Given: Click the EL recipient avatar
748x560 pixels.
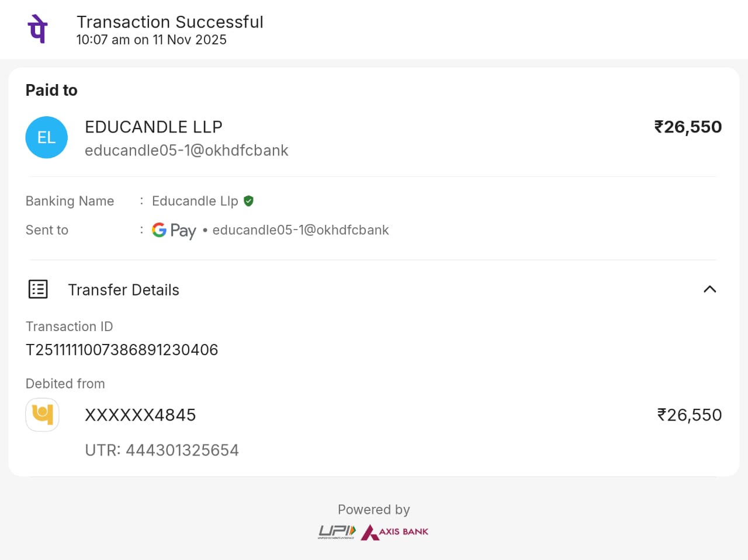Looking at the screenshot, I should tap(47, 138).
